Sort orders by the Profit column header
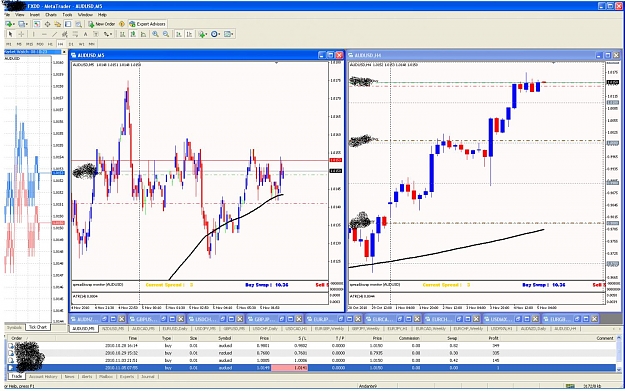 (x=493, y=338)
